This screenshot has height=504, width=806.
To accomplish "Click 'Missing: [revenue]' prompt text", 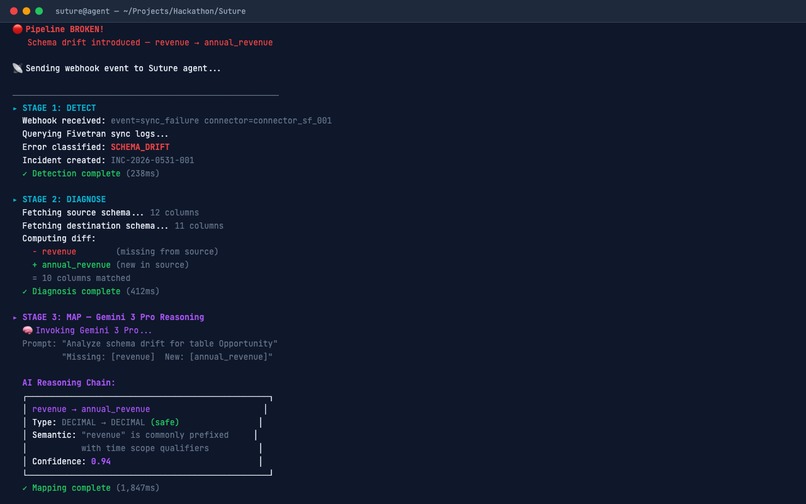I will click(108, 357).
